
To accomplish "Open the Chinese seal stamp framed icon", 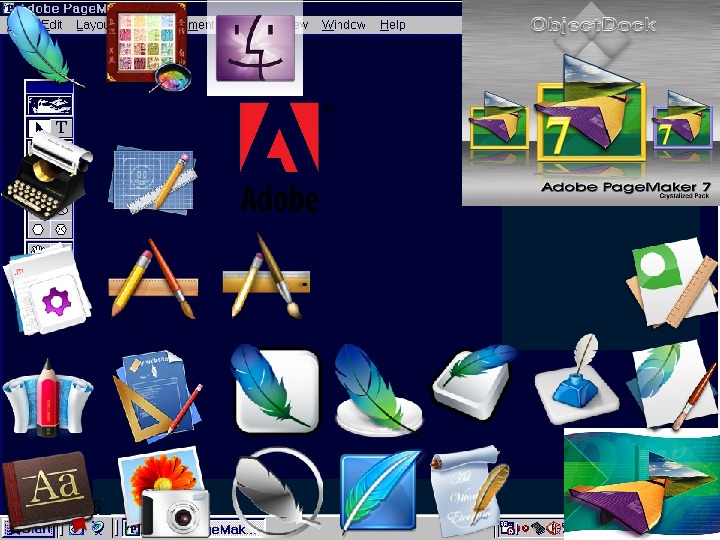I will [x=149, y=46].
